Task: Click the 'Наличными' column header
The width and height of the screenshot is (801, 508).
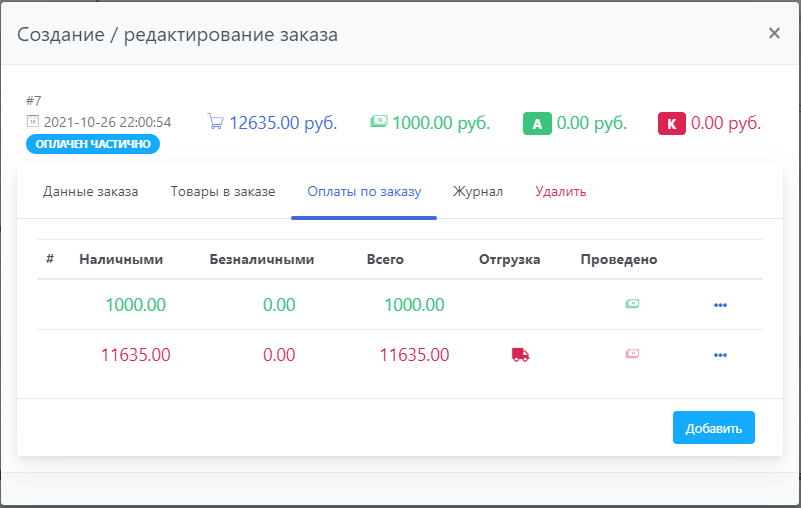Action: click(121, 259)
